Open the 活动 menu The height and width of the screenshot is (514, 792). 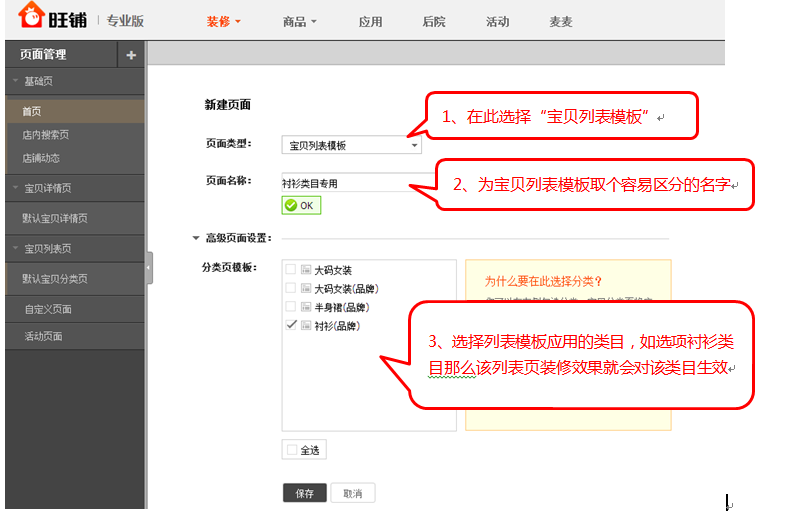coord(498,22)
